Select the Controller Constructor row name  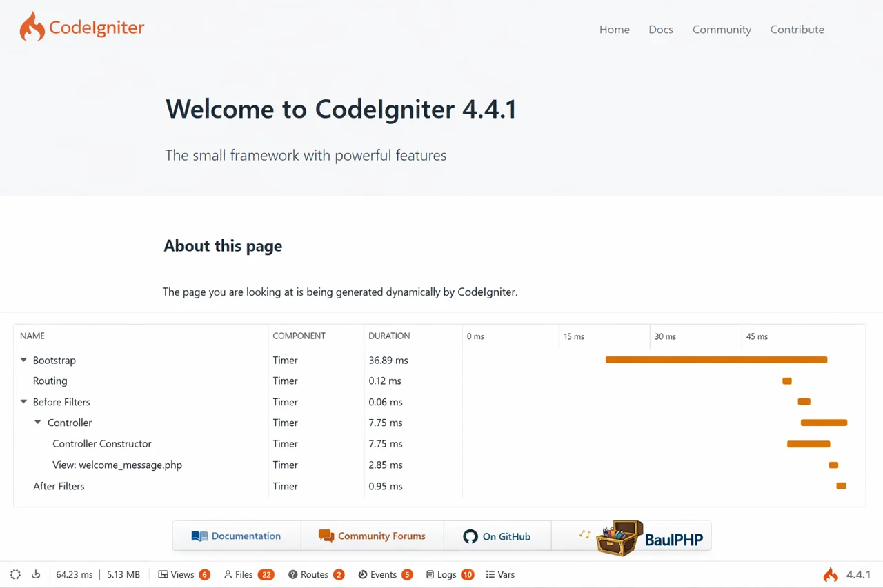[102, 444]
